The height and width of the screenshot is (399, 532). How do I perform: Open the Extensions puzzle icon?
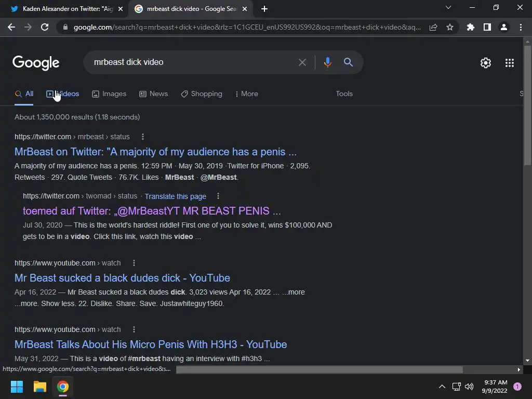coord(470,27)
